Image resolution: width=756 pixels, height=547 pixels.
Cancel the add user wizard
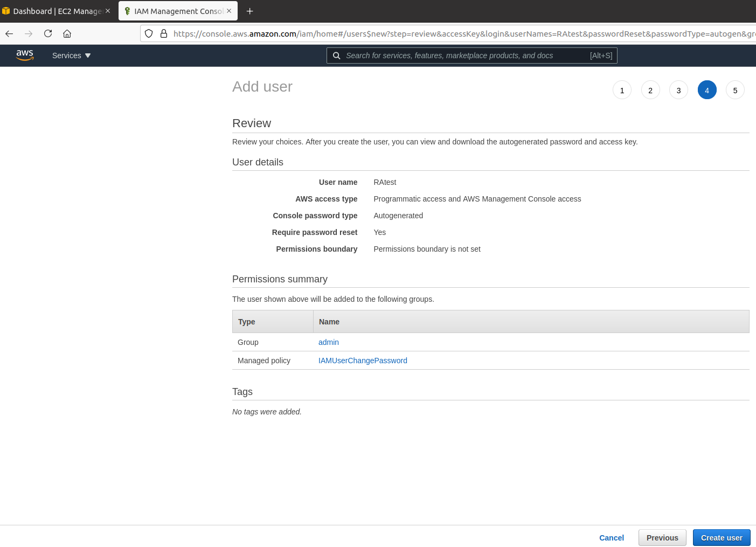click(612, 538)
